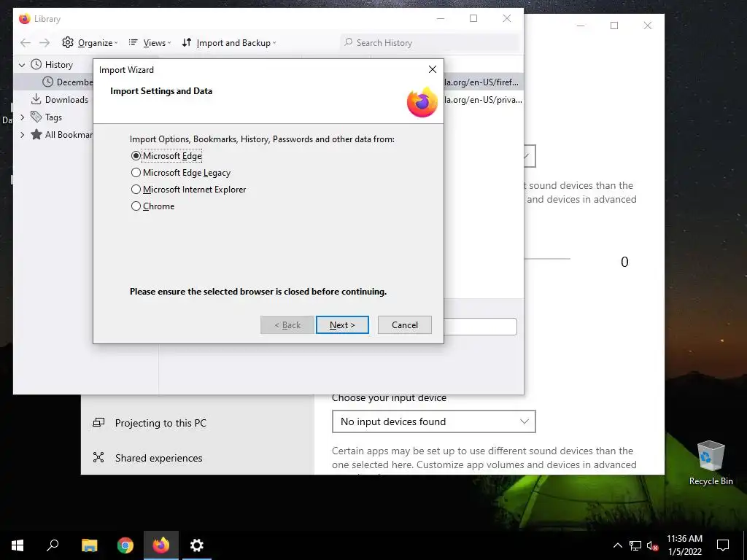Screen dimensions: 747x560
Task: Click the network tray icon
Action: coord(635,545)
